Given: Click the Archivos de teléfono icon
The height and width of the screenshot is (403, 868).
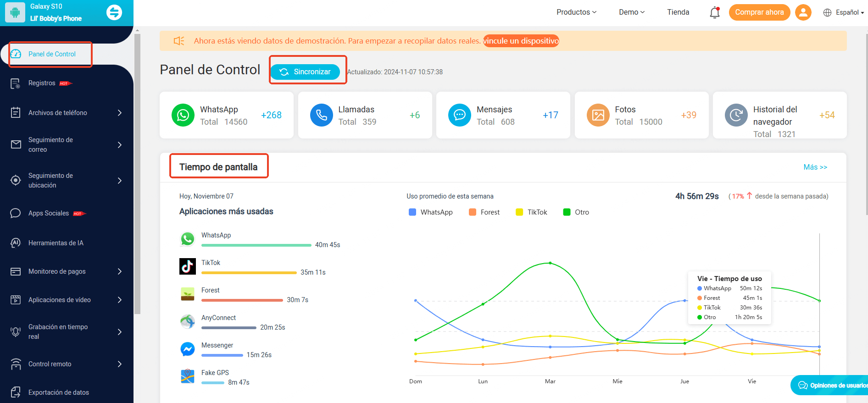Looking at the screenshot, I should [x=16, y=112].
